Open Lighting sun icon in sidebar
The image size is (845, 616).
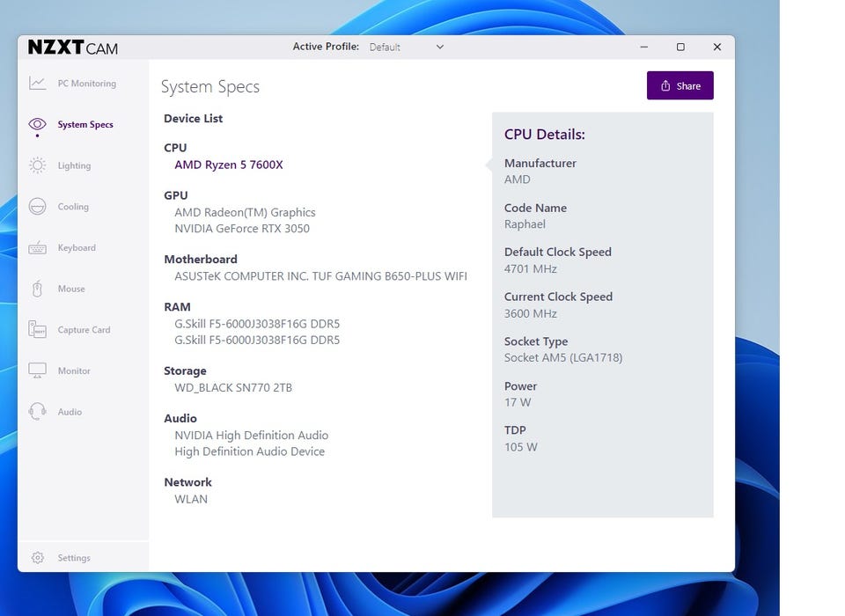[37, 165]
